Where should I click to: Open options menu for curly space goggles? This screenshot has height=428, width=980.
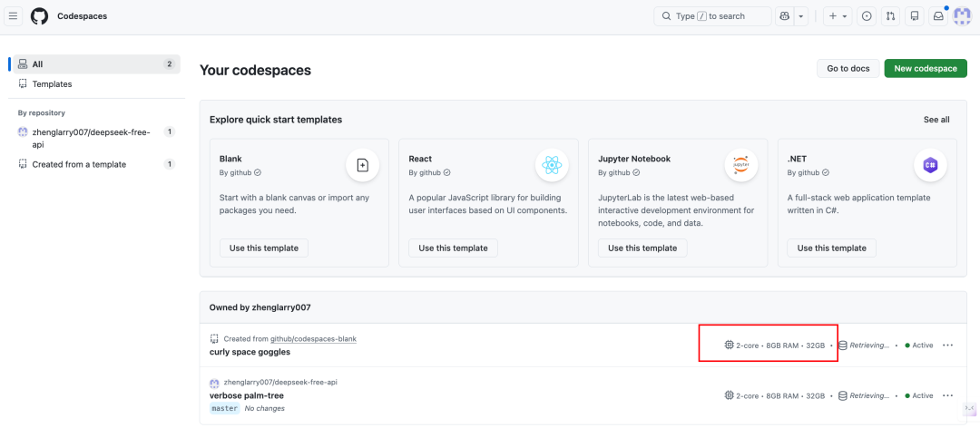click(x=947, y=345)
